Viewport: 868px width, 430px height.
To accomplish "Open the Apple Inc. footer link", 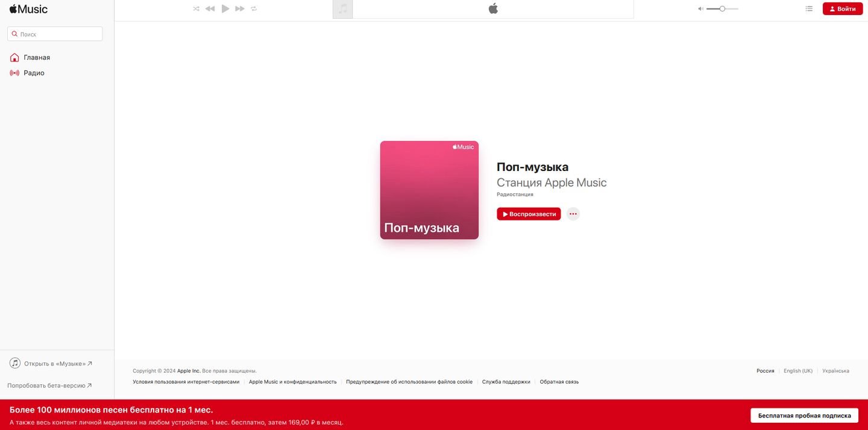I will 189,371.
